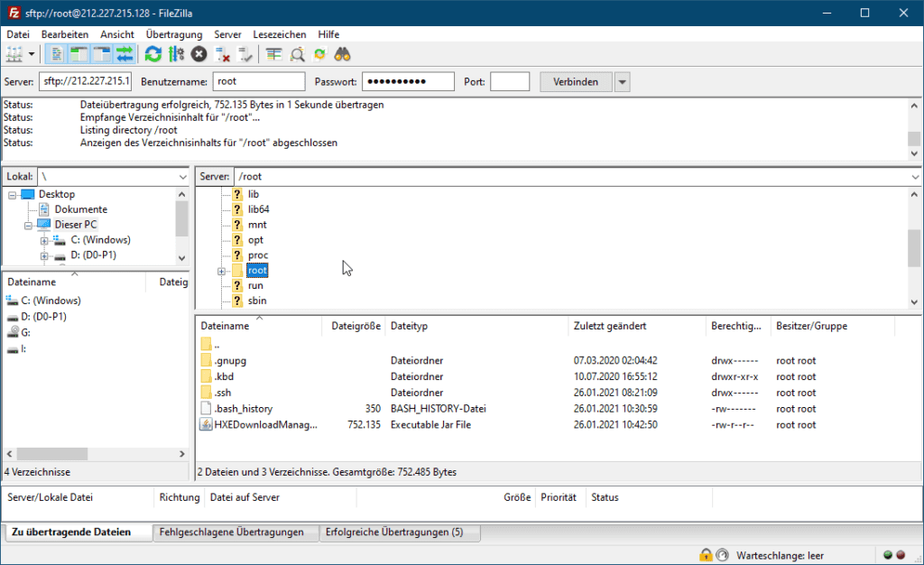This screenshot has height=565, width=924.
Task: Collapse the Dieser PC tree node
Action: click(28, 226)
